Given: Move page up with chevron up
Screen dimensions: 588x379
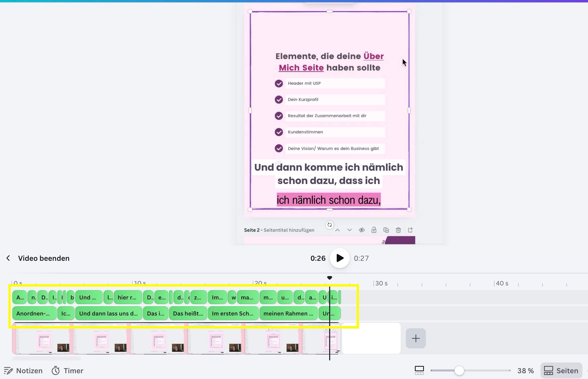Looking at the screenshot, I should tap(337, 230).
